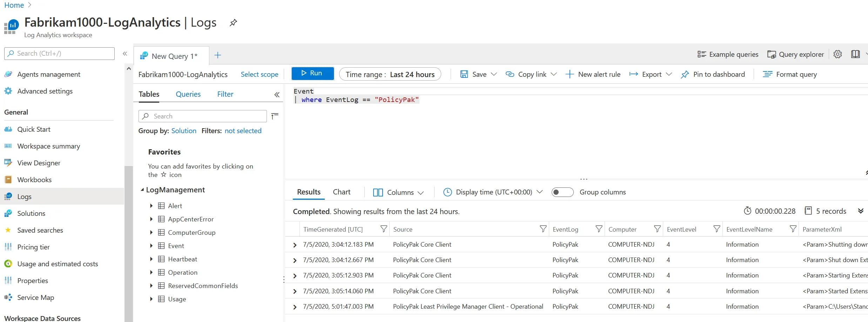This screenshot has height=322, width=868.
Task: Filter the EventLevelName column
Action: 793,229
